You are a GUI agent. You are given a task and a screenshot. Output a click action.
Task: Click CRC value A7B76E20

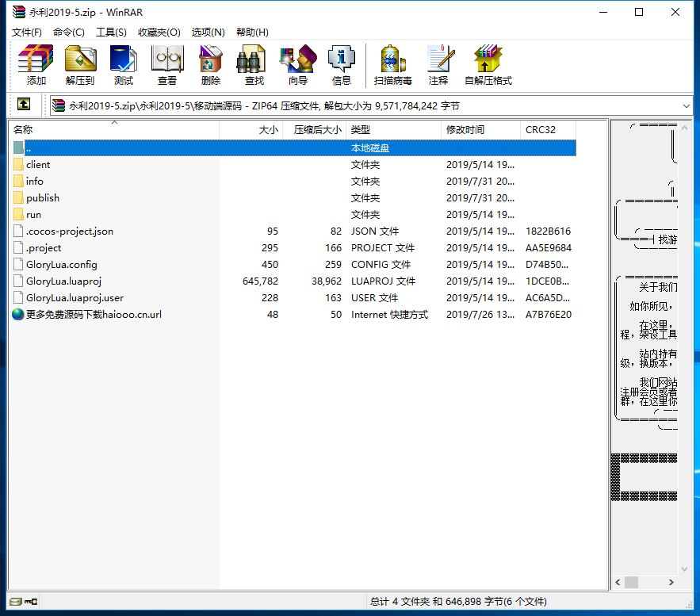549,314
